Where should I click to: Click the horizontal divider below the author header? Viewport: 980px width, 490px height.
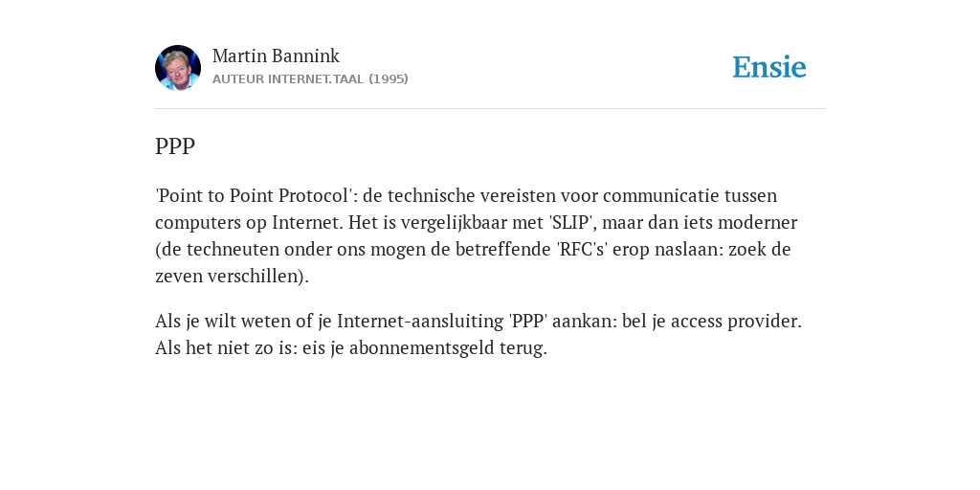pos(490,109)
